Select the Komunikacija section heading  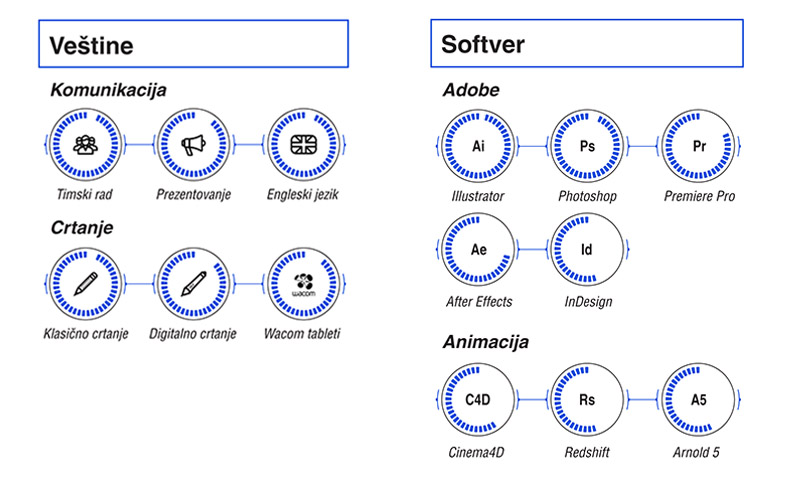[108, 90]
